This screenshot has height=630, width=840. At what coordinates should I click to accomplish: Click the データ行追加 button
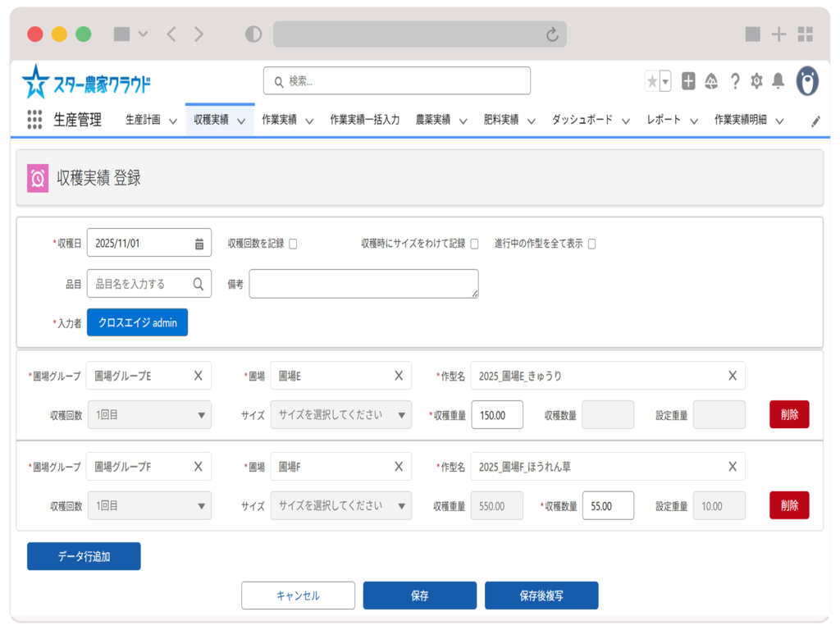[84, 556]
